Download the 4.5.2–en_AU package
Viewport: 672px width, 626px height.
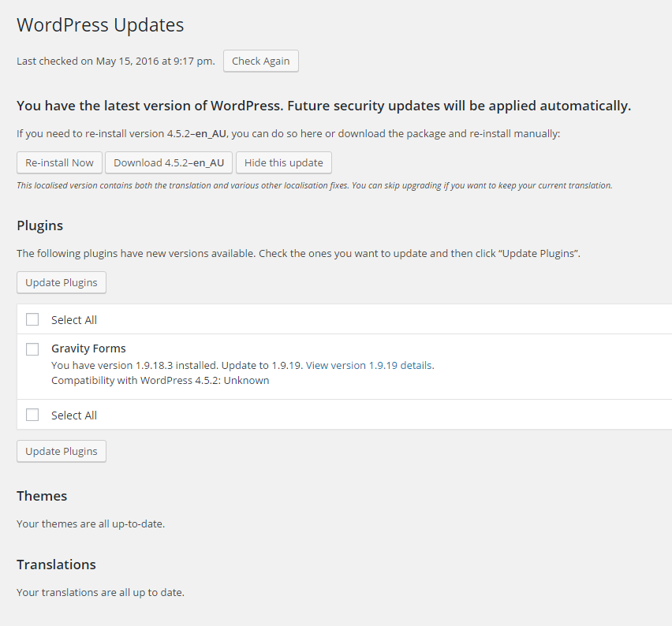tap(169, 163)
